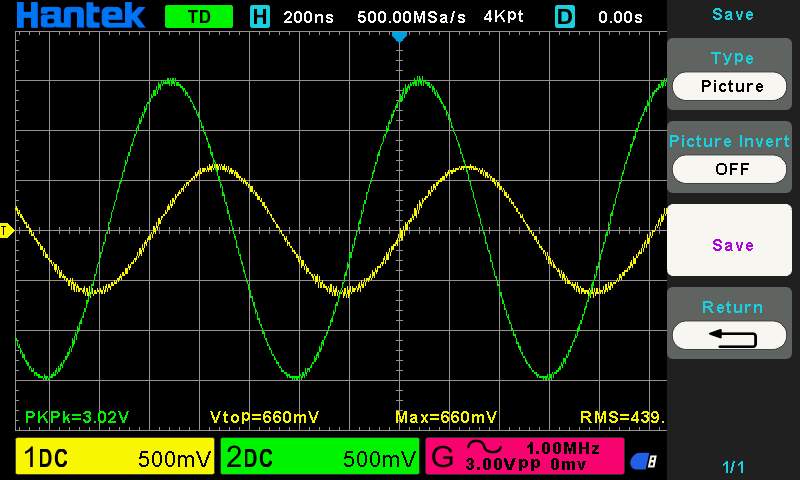This screenshot has height=480, width=800.
Task: Click the PKPk=3.02V measurement
Action: [77, 417]
